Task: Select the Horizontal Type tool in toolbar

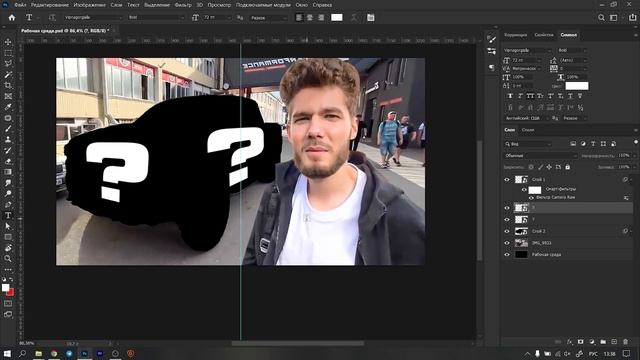Action: tap(8, 215)
